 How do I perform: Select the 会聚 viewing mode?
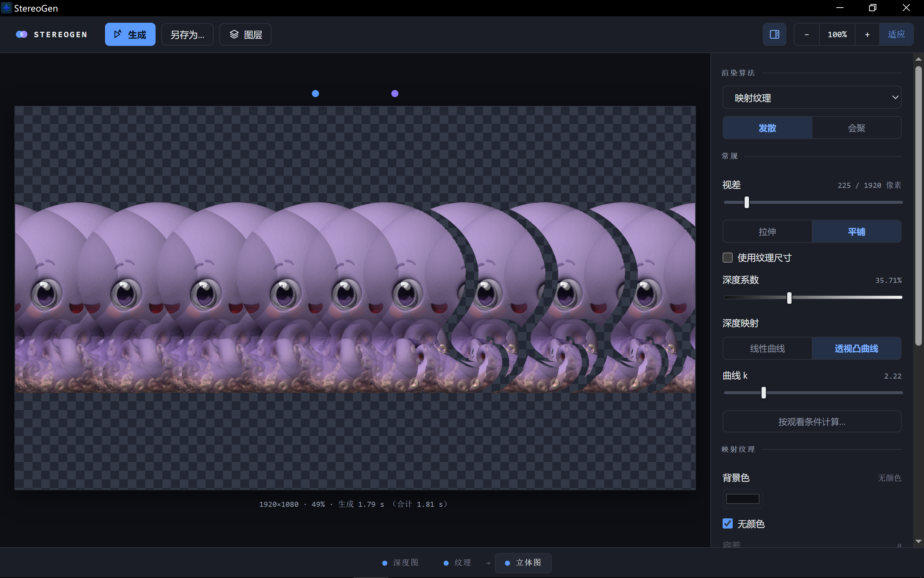[x=857, y=128]
